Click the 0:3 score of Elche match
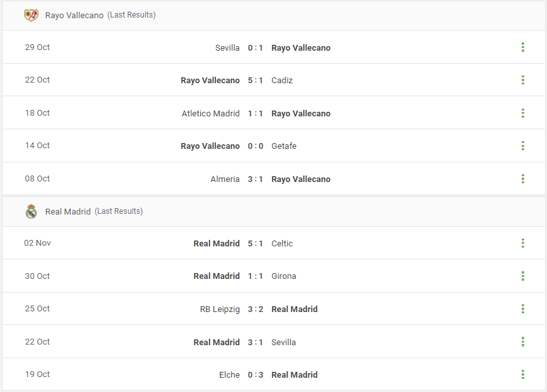This screenshot has height=392, width=547. [256, 375]
